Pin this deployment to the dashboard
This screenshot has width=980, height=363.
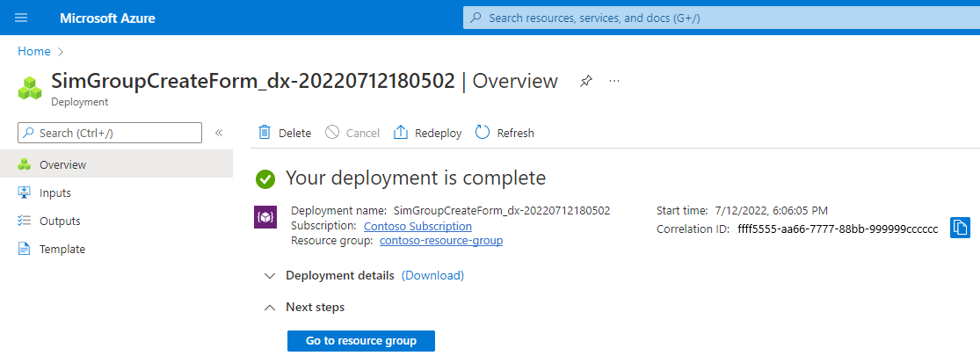(x=585, y=81)
